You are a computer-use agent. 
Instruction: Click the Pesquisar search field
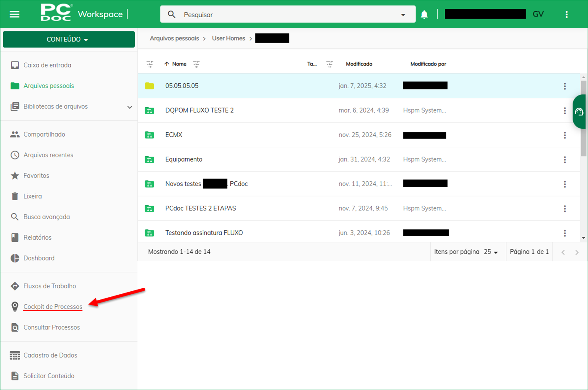288,14
